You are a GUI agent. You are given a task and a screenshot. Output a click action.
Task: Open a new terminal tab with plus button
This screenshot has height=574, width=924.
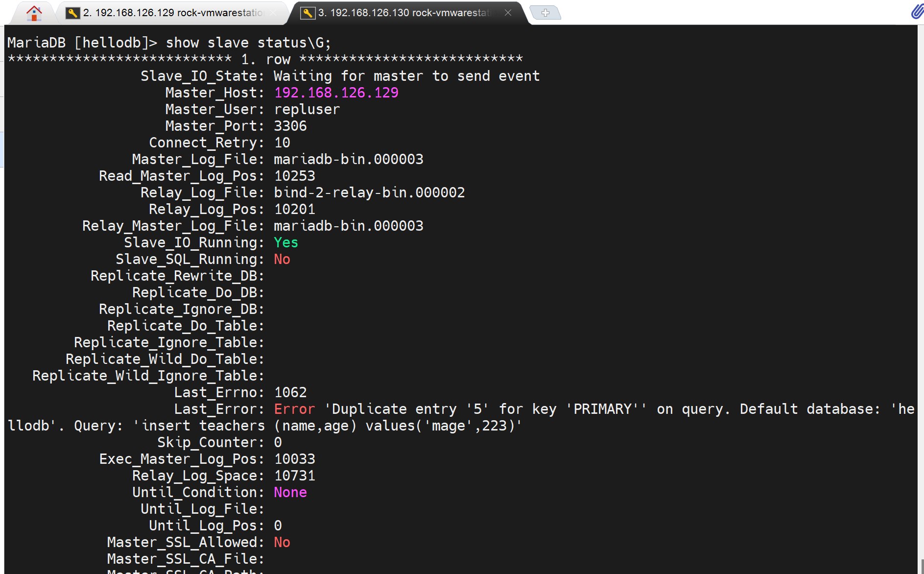(x=545, y=13)
